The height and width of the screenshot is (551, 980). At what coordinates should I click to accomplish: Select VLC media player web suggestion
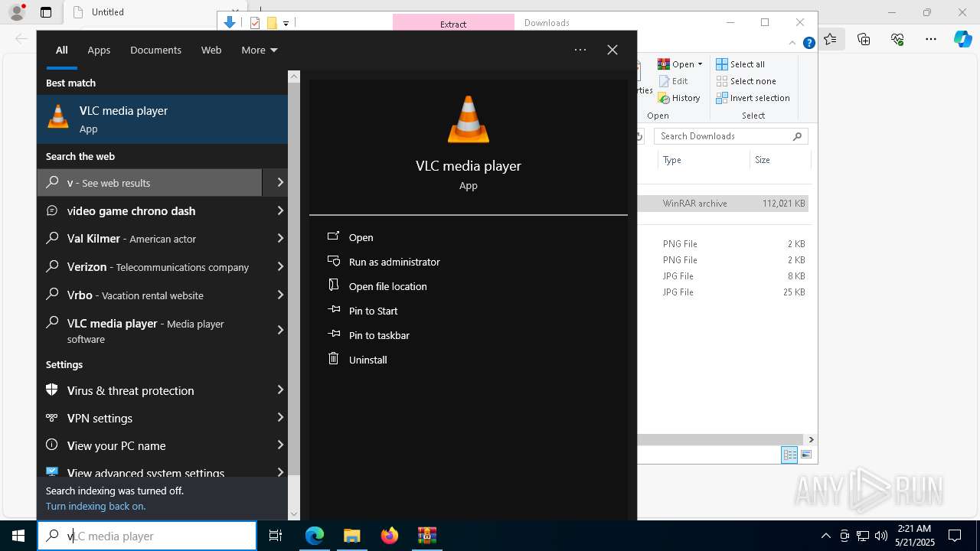[x=150, y=331]
